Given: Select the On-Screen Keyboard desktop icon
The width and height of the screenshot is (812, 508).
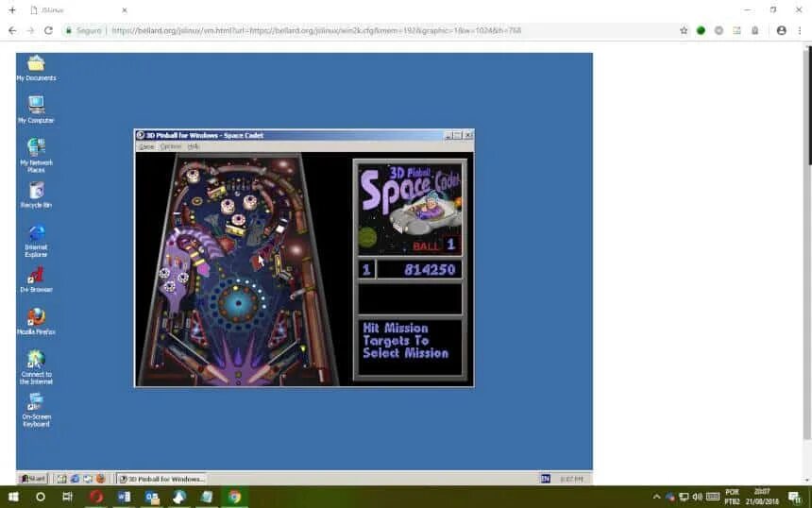Looking at the screenshot, I should (x=36, y=410).
